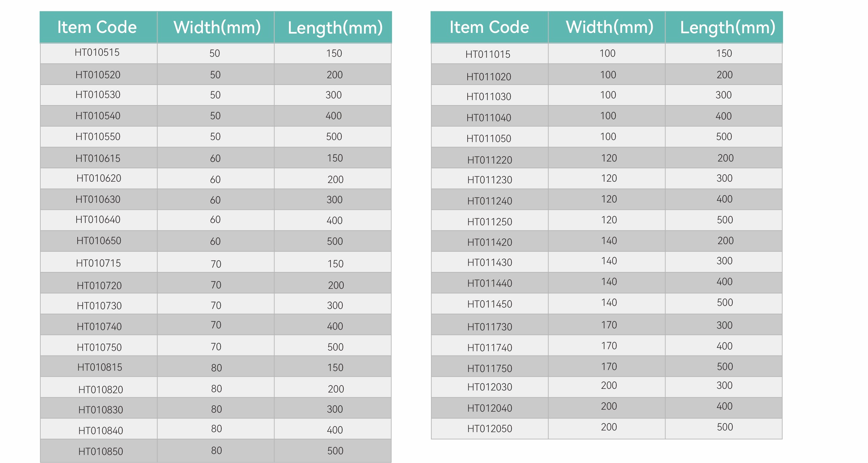Click item code HT010750
868x463 pixels.
click(x=99, y=347)
